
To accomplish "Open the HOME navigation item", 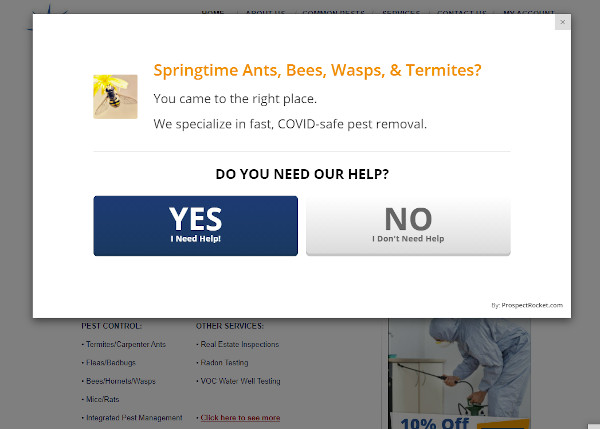I will (x=213, y=13).
